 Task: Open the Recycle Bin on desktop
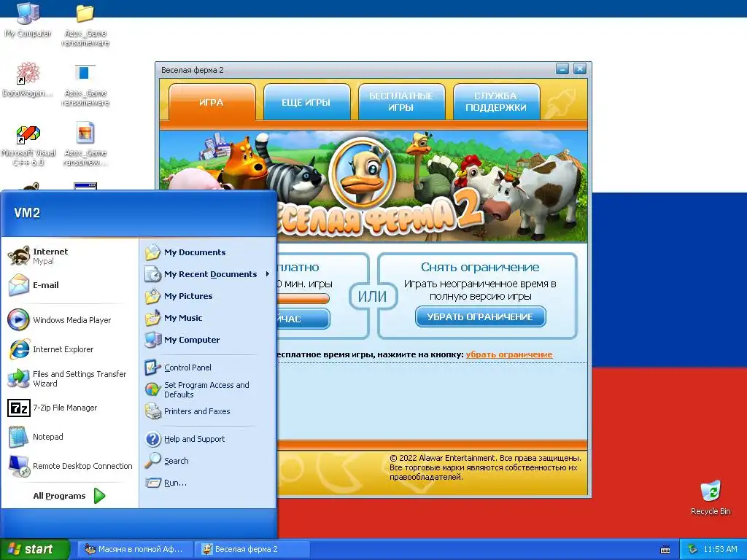pyautogui.click(x=711, y=497)
